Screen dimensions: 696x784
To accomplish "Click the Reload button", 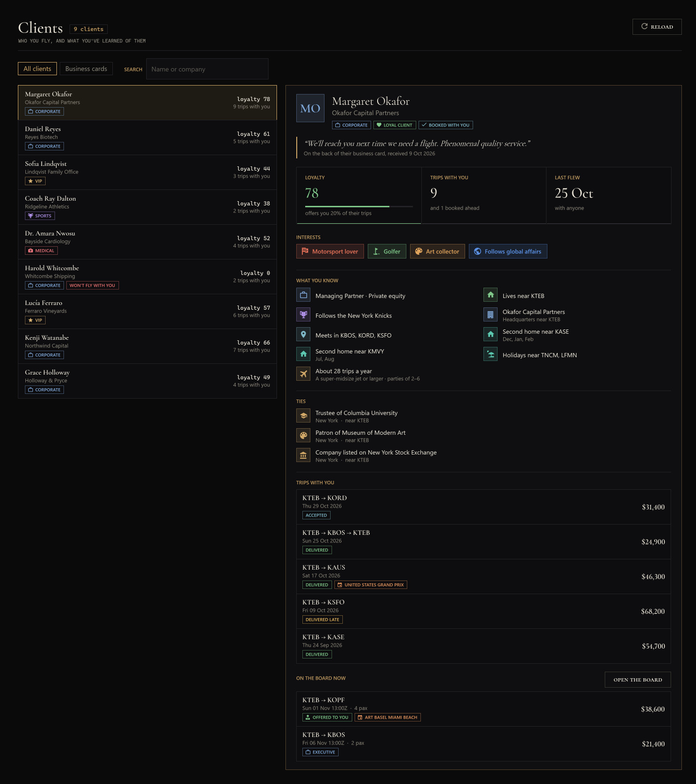I will [x=656, y=27].
